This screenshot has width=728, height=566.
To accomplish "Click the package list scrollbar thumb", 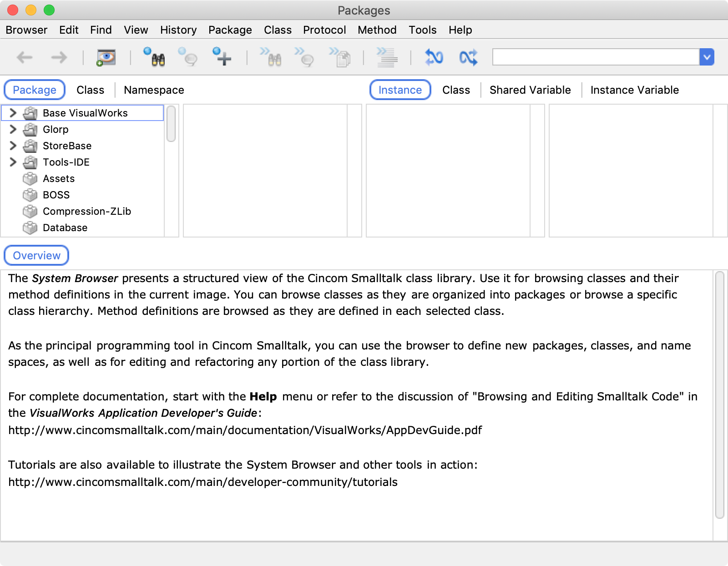I will coord(171,124).
